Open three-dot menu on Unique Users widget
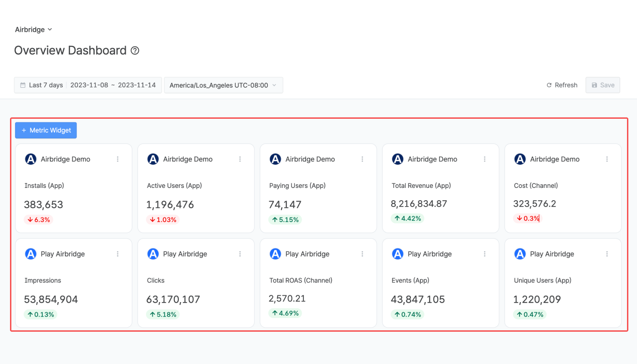 (607, 254)
